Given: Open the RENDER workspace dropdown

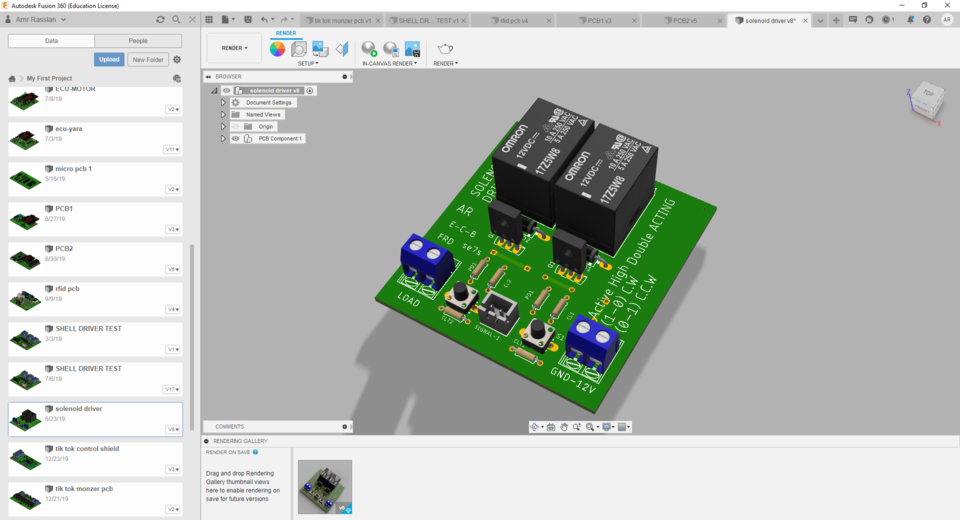Looking at the screenshot, I should [234, 48].
